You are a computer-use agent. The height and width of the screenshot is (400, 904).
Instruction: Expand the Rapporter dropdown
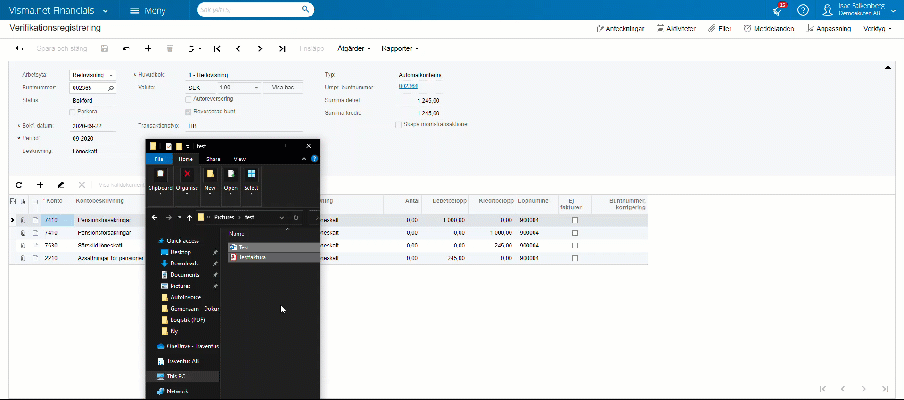point(402,48)
